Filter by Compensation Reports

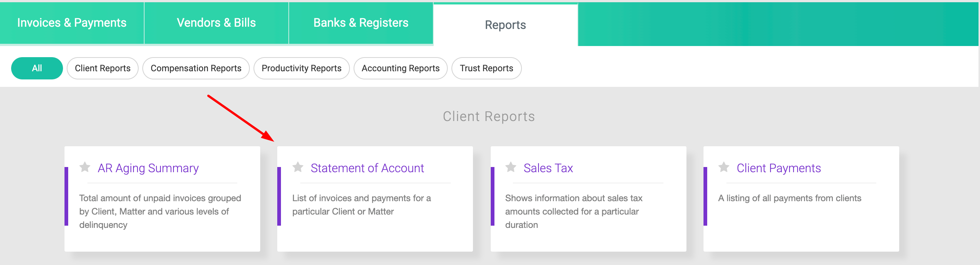196,68
